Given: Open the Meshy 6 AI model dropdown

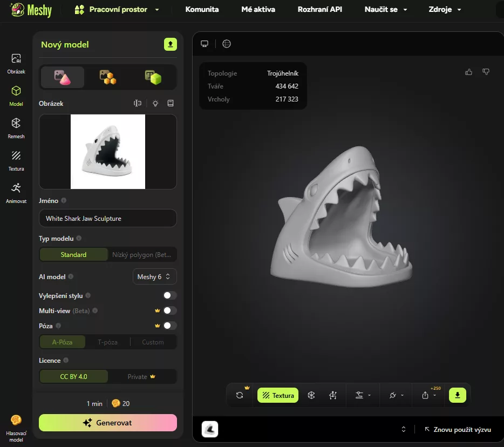Looking at the screenshot, I should click(154, 276).
